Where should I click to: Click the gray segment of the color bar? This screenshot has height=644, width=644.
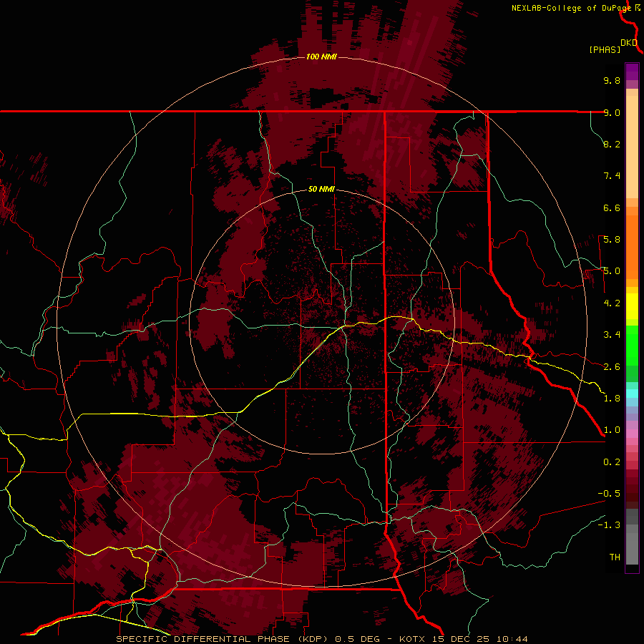[632, 537]
